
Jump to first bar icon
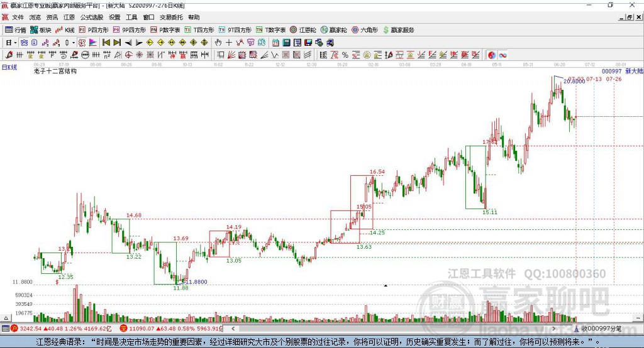pyautogui.click(x=106, y=43)
